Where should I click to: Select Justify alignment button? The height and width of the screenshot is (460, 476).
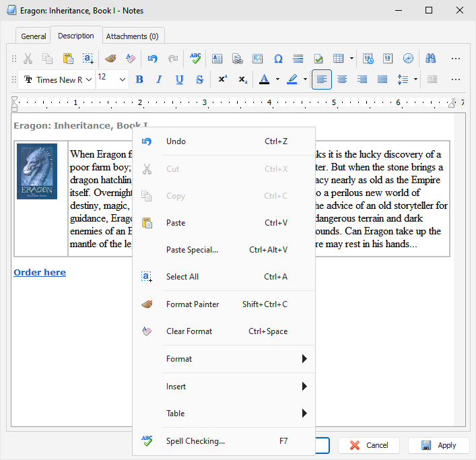click(382, 79)
